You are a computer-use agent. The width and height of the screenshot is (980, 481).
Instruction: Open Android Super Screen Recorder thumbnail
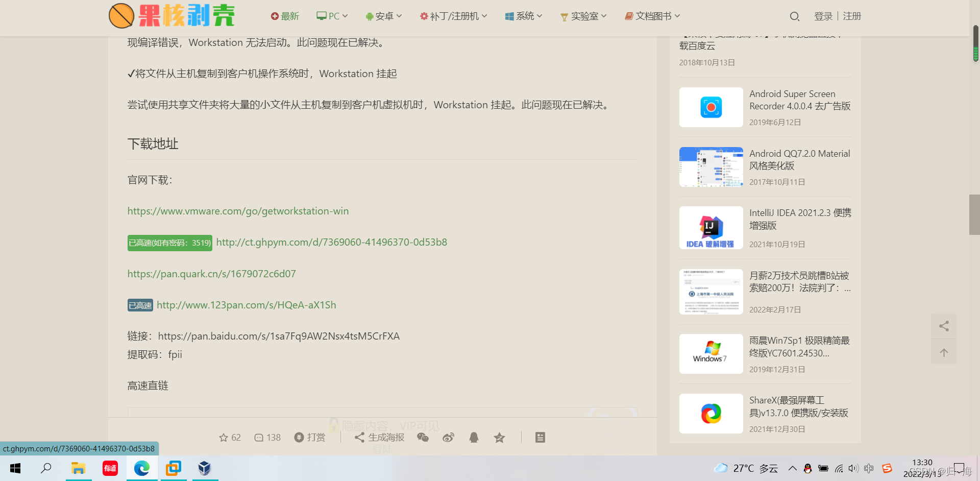[711, 107]
